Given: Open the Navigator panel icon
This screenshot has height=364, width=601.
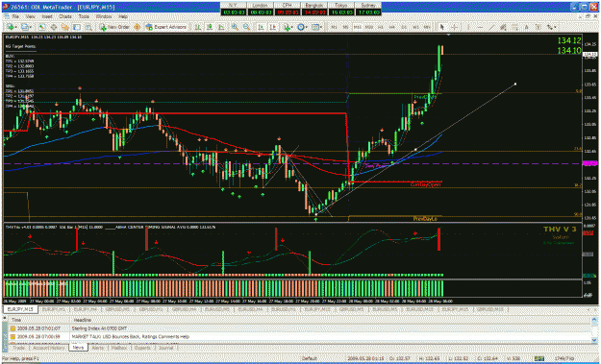Looking at the screenshot, I should (65, 27).
